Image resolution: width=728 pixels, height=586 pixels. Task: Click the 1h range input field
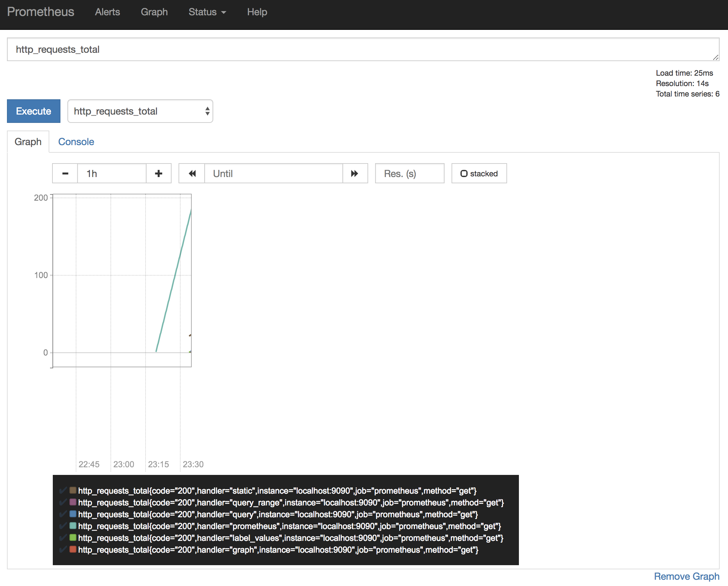[111, 174]
